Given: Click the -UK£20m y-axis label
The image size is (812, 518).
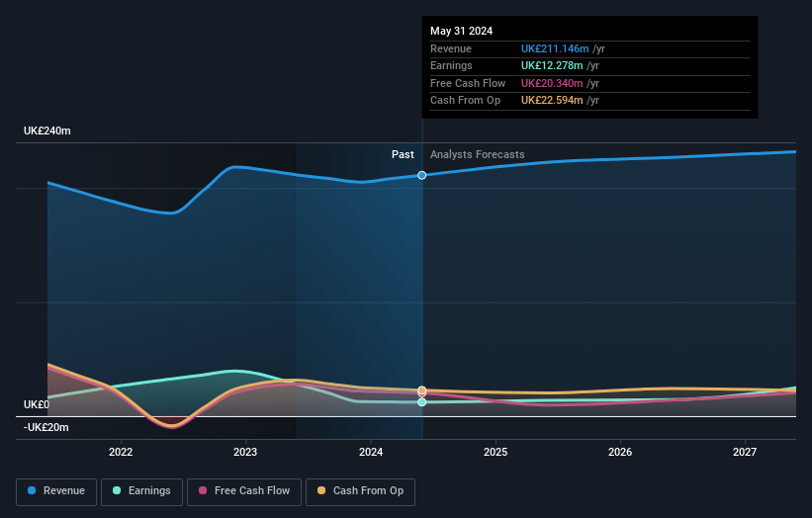Looking at the screenshot, I should point(46,427).
